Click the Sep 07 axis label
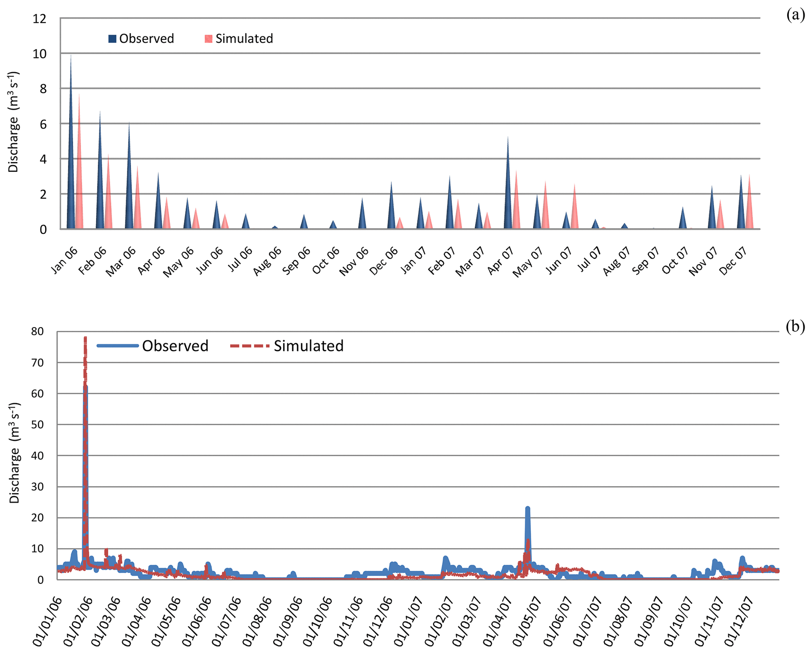Screen dimensions: 812x654 coord(645,261)
